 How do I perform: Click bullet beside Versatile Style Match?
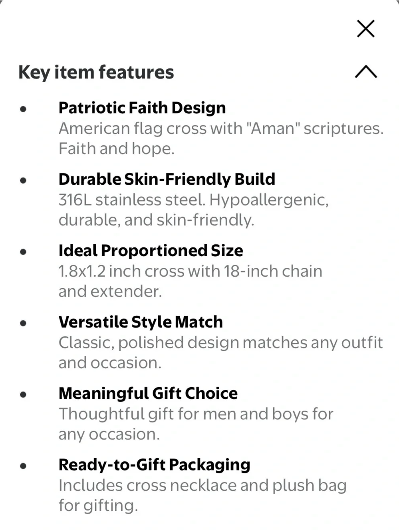(23, 323)
